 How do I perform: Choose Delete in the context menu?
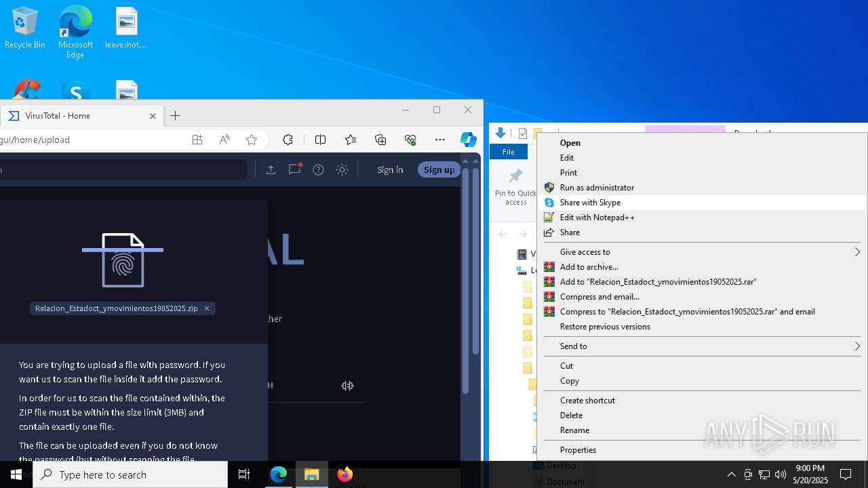702,415
